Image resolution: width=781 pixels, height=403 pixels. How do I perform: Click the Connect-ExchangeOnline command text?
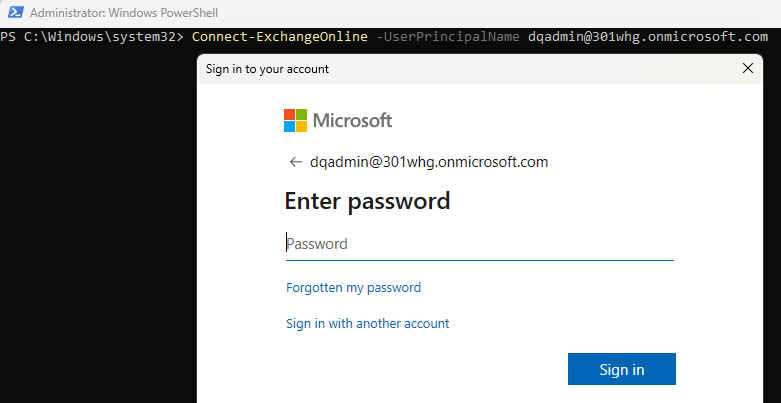click(280, 37)
